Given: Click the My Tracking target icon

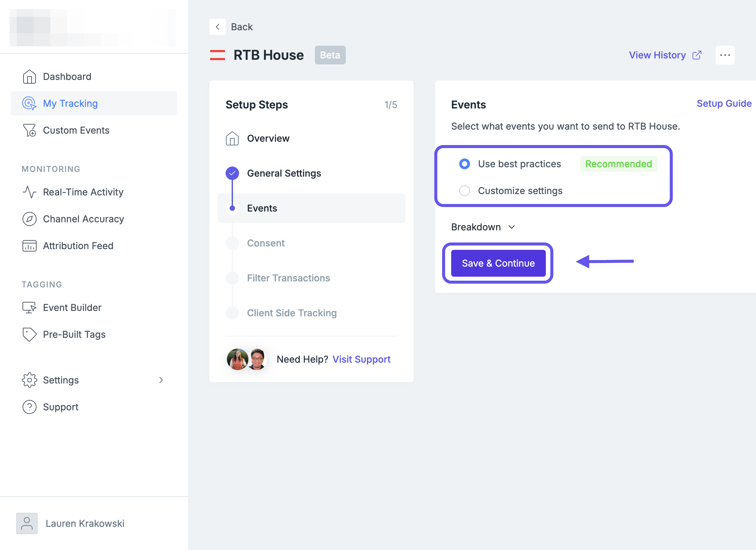Looking at the screenshot, I should (30, 103).
